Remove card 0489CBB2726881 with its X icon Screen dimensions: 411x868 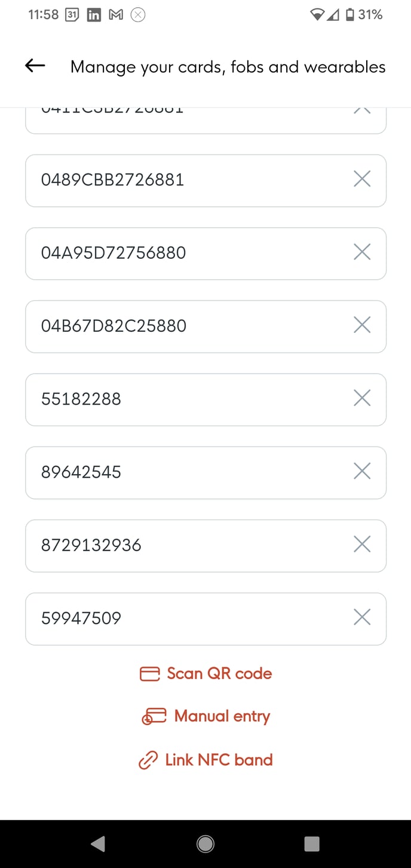(x=362, y=179)
